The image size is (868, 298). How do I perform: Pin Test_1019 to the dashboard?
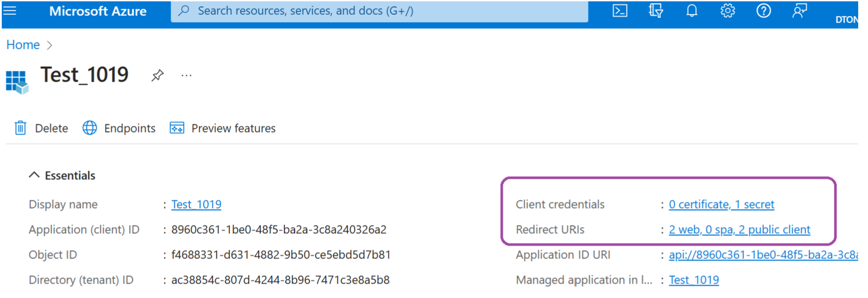pos(157,75)
